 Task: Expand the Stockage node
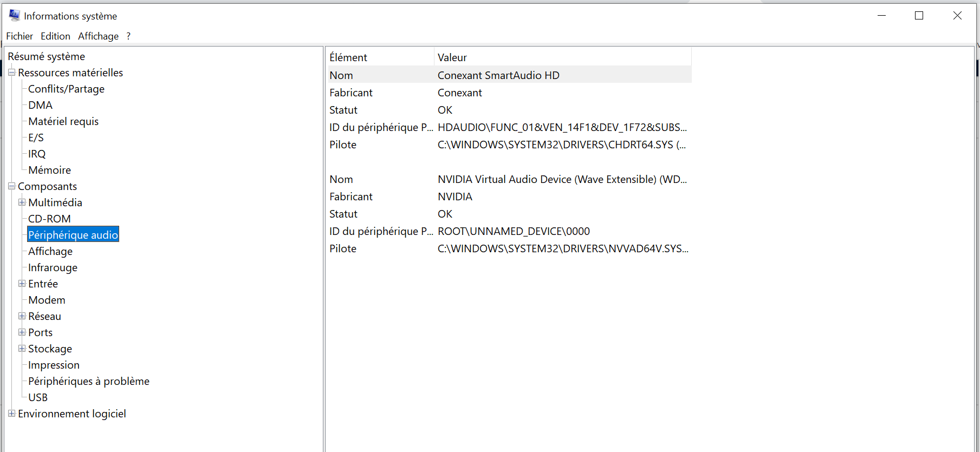pyautogui.click(x=22, y=349)
